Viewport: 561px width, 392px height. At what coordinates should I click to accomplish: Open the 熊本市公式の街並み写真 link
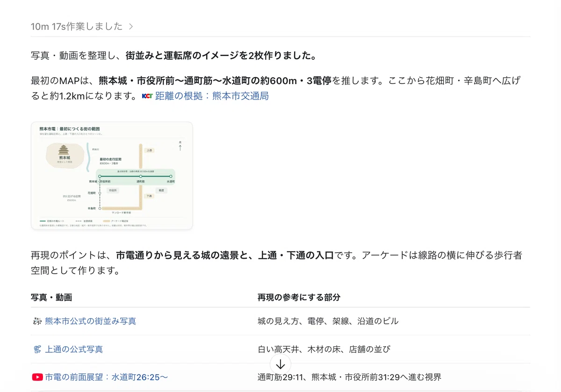(x=91, y=321)
